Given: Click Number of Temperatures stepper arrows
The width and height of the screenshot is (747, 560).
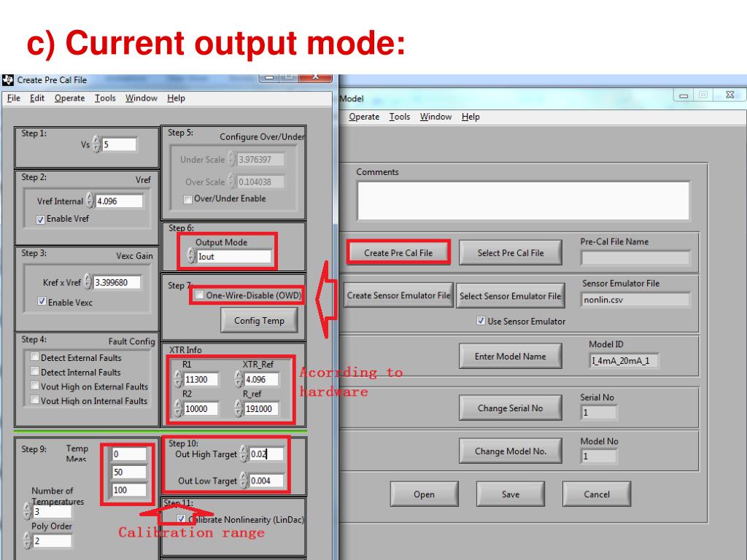Looking at the screenshot, I should (x=28, y=511).
